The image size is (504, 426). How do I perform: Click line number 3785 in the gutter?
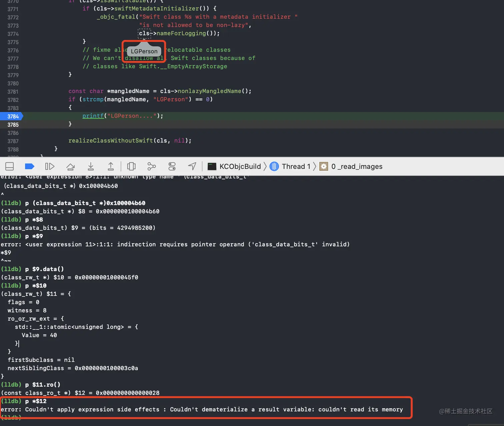pos(13,125)
